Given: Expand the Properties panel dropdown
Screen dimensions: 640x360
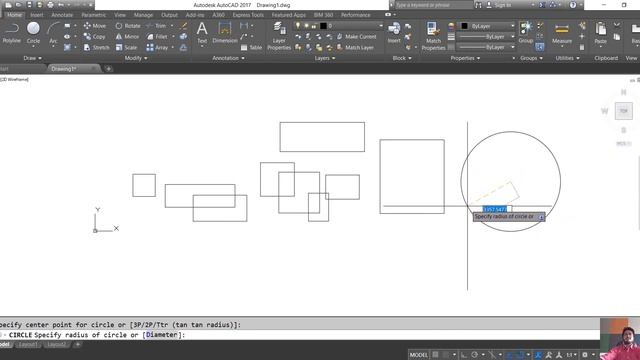Looking at the screenshot, I should coord(465,58).
